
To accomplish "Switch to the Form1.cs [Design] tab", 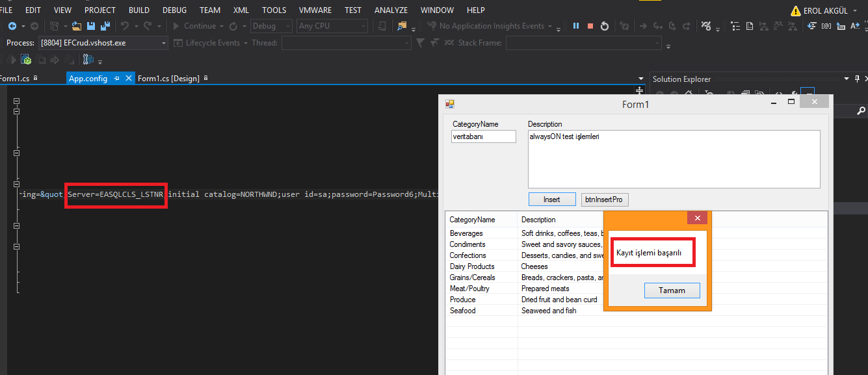I will 168,78.
